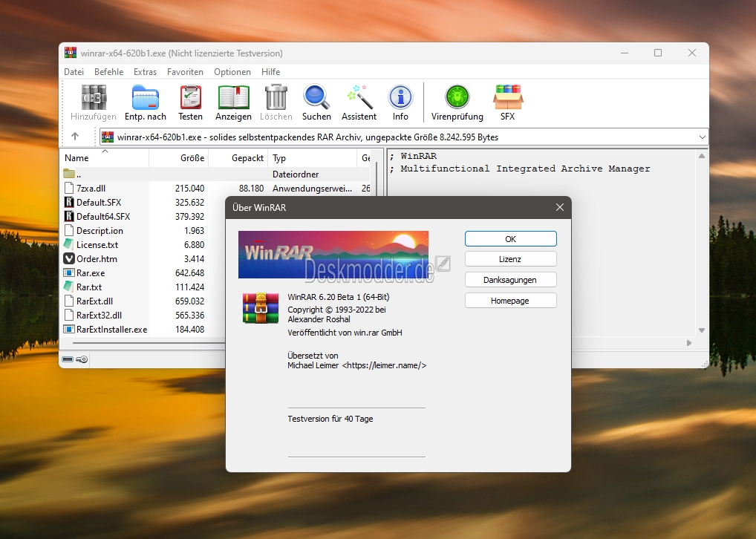Sort files by the Größe column header
The height and width of the screenshot is (539, 756).
point(179,157)
